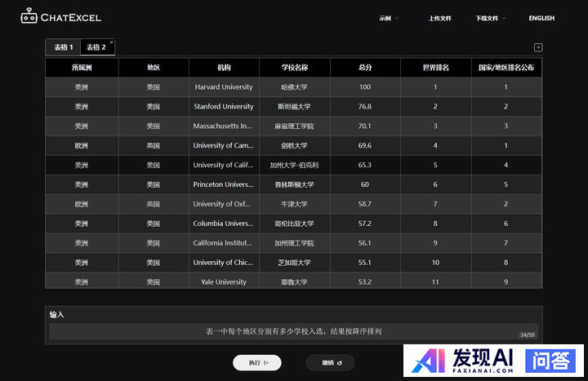Screen dimensions: 588x381
Task: Click the 世界排名 column header
Action: 435,68
